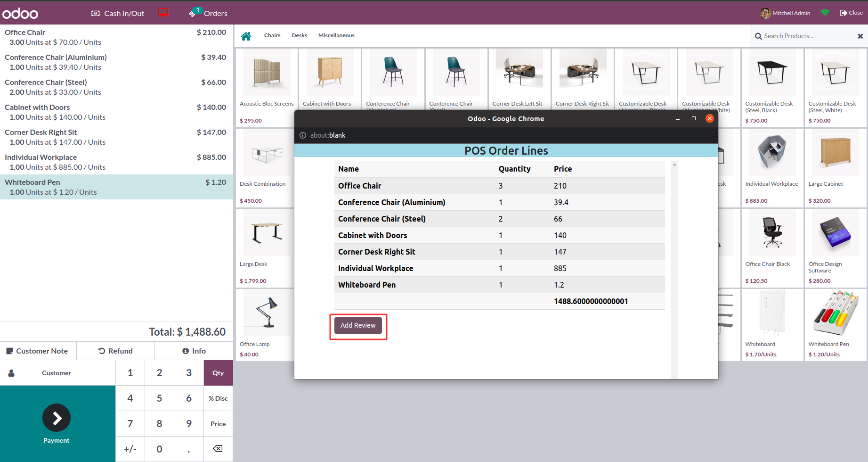
Task: Open Orders ticket icon
Action: (x=193, y=13)
